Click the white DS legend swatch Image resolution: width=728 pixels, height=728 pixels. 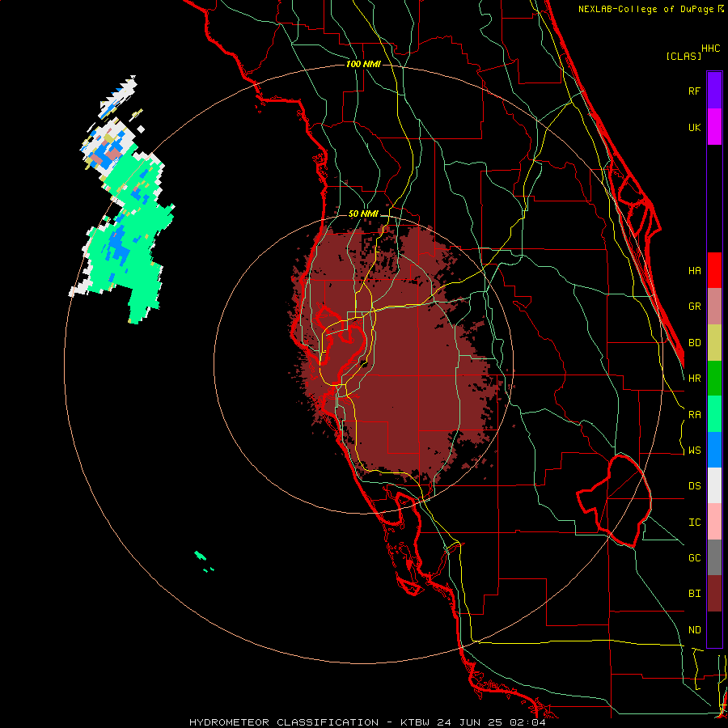pos(714,485)
